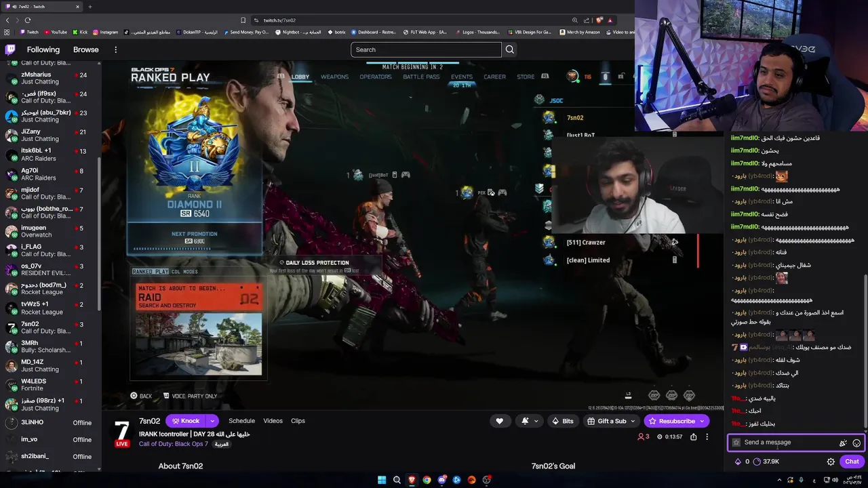This screenshot has height=488, width=868.
Task: Expand the Resubscribe dropdown button
Action: 703,421
